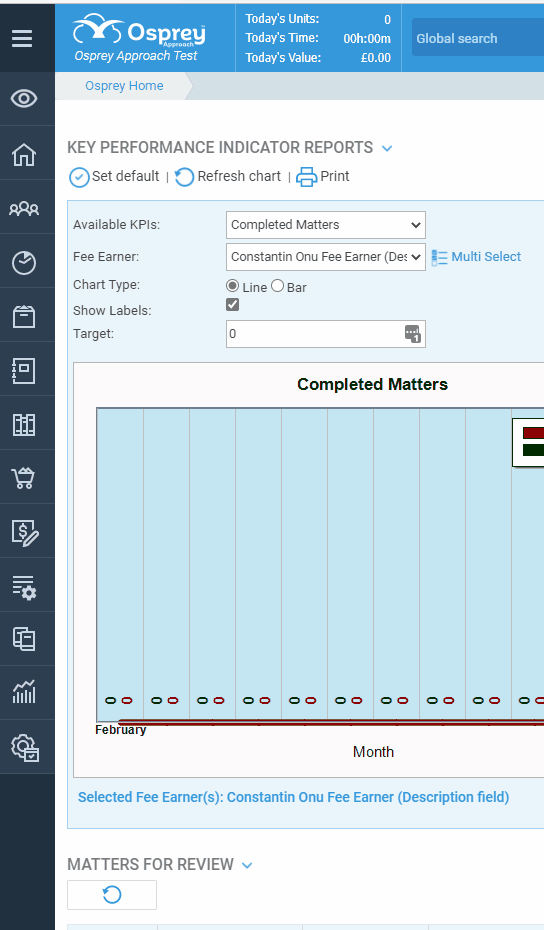Viewport: 544px width, 930px height.
Task: Click the eye icon in the sidebar
Action: [24, 98]
